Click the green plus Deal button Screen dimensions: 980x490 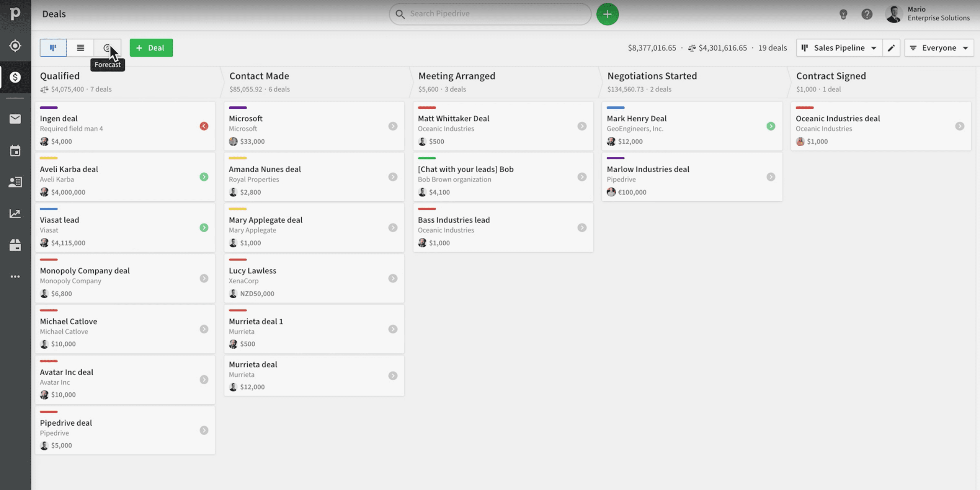coord(151,48)
